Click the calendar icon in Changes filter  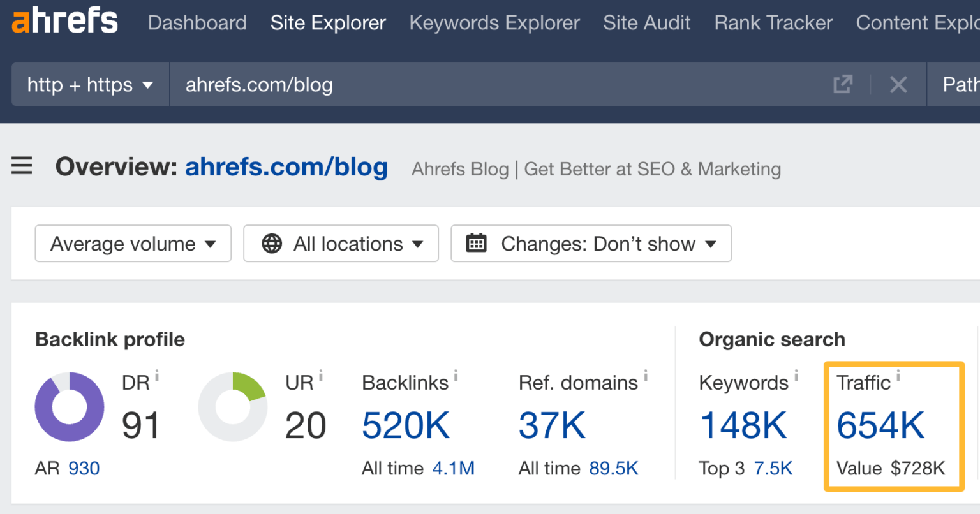point(476,243)
